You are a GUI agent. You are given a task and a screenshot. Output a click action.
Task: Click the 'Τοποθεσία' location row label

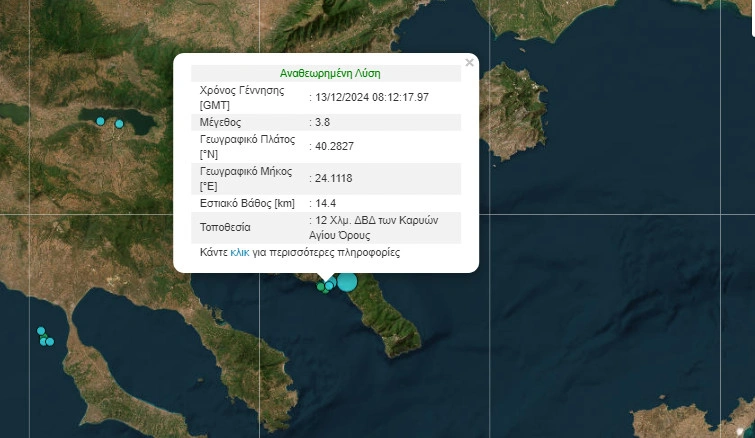click(x=224, y=227)
